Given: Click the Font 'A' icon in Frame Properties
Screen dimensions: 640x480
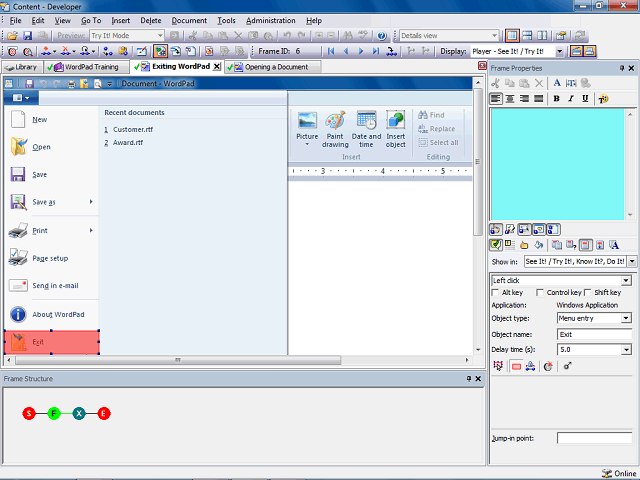Looking at the screenshot, I should click(557, 83).
